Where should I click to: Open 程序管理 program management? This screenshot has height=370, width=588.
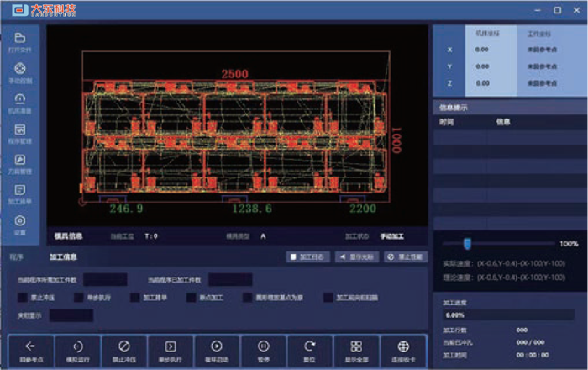click(20, 133)
